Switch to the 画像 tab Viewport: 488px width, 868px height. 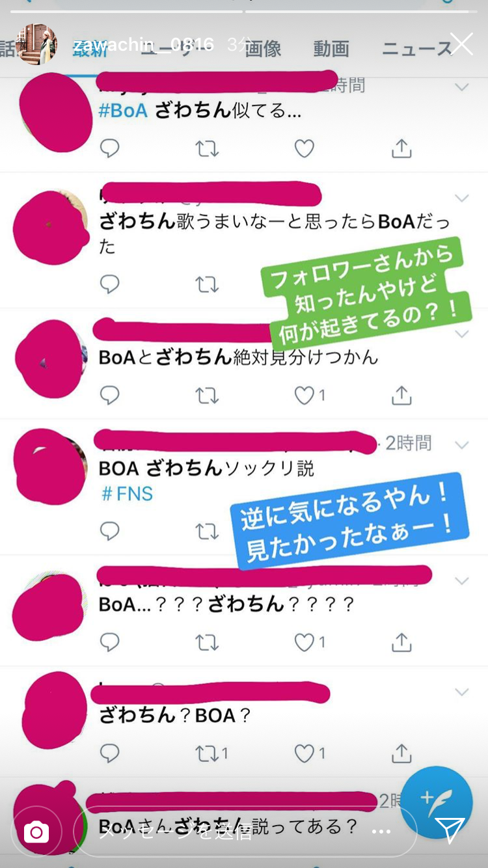coord(263,49)
